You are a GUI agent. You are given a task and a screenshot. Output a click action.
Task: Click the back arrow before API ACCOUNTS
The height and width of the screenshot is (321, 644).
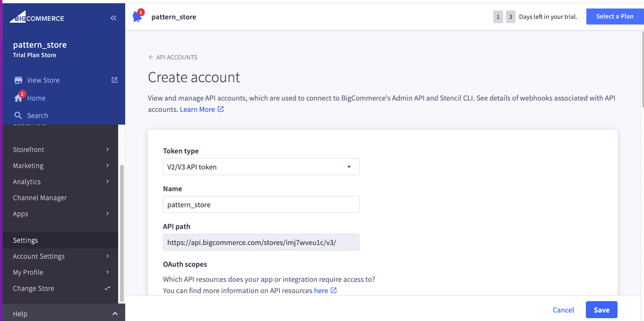(151, 57)
